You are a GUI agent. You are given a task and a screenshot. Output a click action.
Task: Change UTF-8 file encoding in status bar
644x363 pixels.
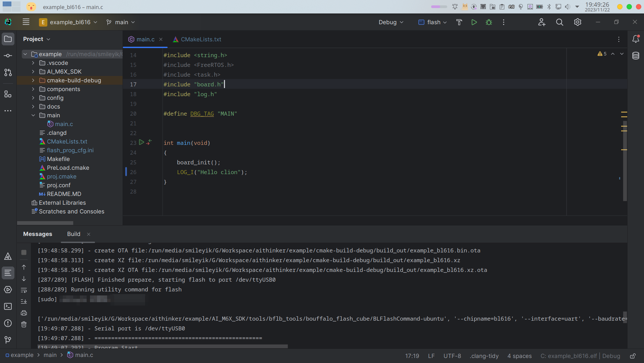[x=452, y=356]
